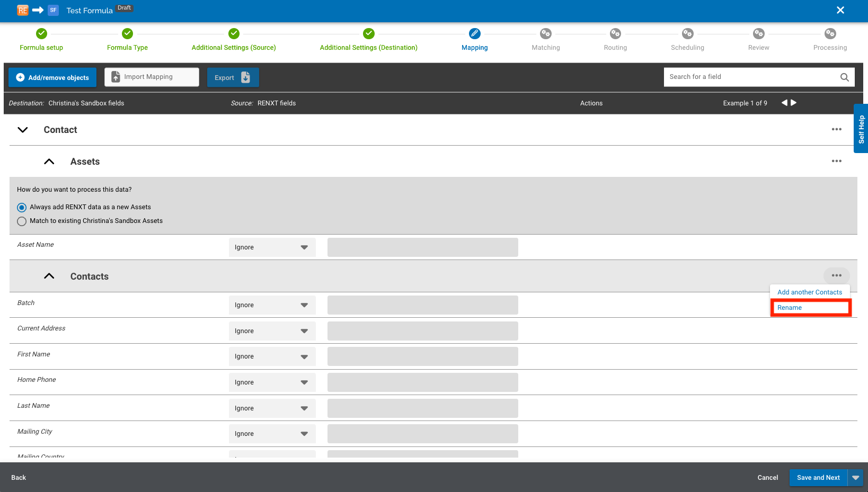The image size is (868, 492).
Task: Click the search magnifier icon
Action: click(x=844, y=77)
